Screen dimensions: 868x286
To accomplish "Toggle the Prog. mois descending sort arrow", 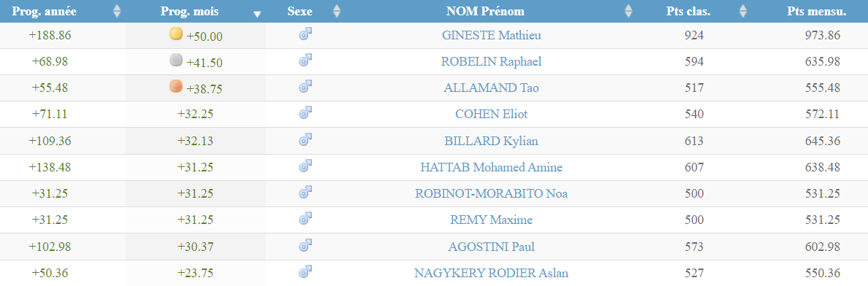I will click(x=257, y=15).
